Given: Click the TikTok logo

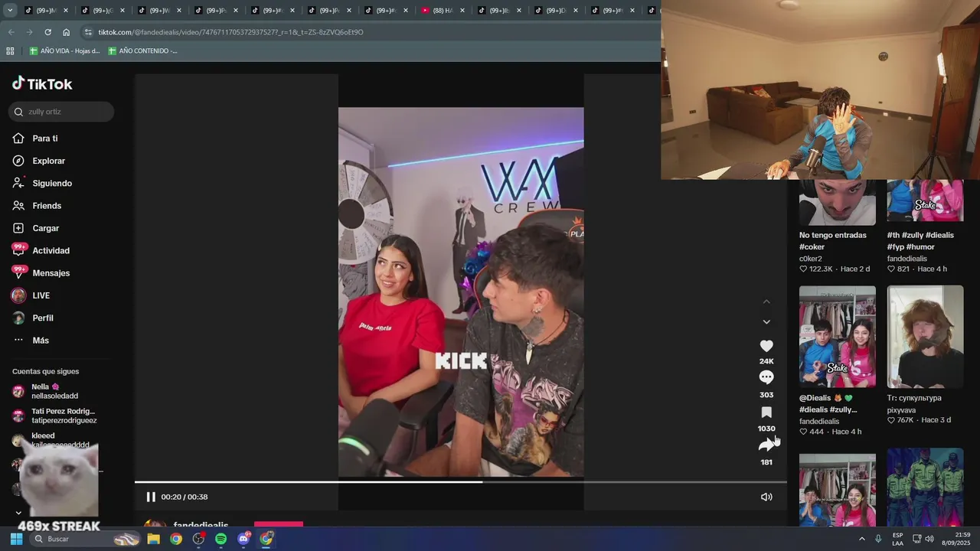Looking at the screenshot, I should 42,84.
